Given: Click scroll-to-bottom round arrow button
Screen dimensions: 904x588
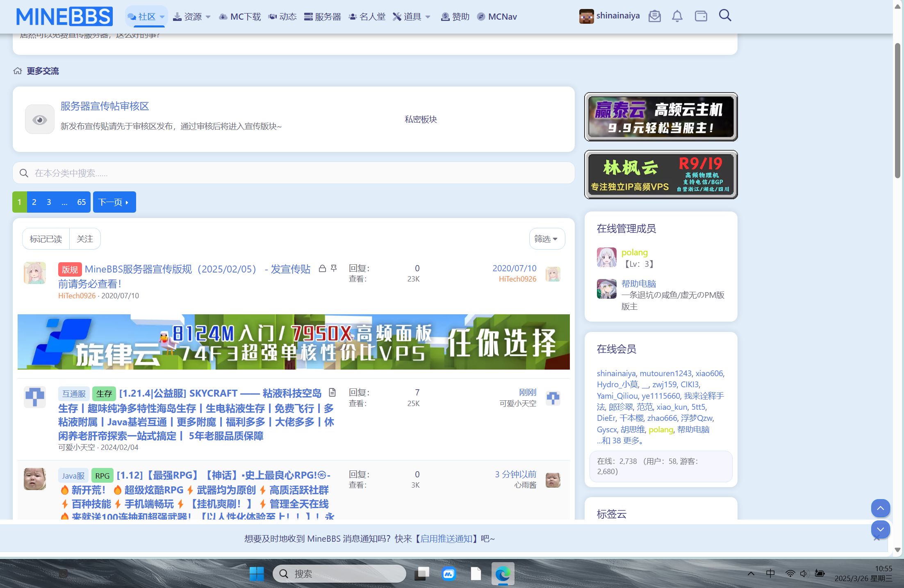Looking at the screenshot, I should coord(880,529).
